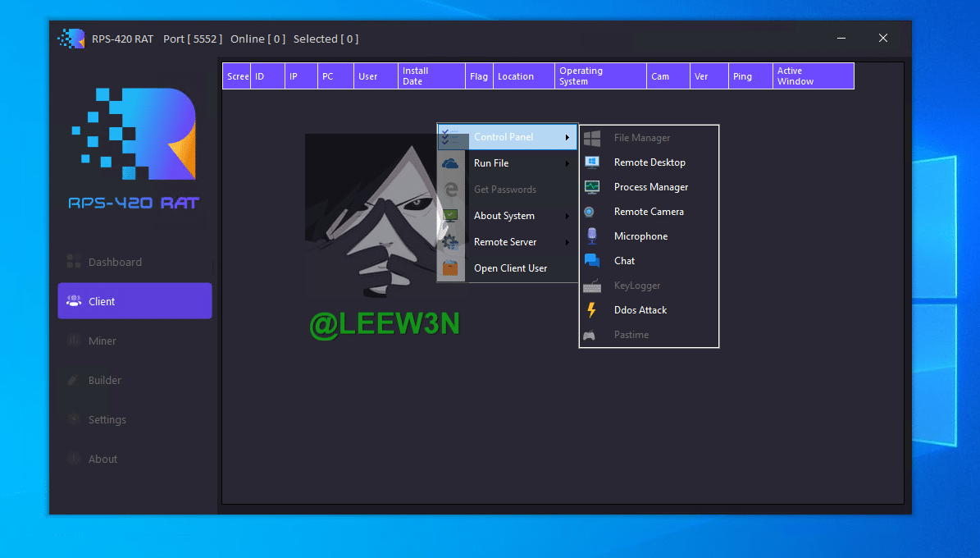Click the Open Client User box icon
This screenshot has height=558, width=980.
tap(450, 268)
